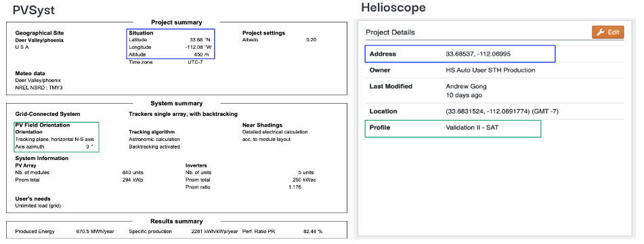Image resolution: width=644 pixels, height=244 pixels.
Task: Click the "Tracking algorithm" heading
Action: [x=152, y=132]
